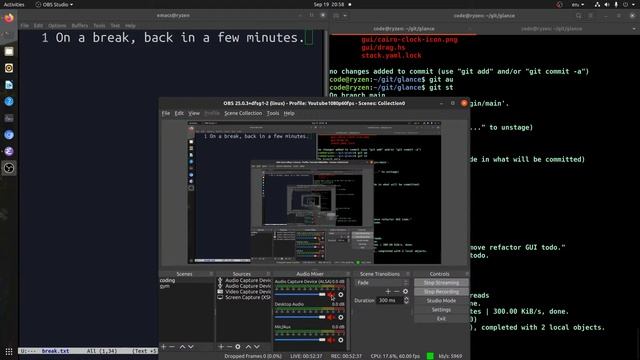Open OBS View menu
This screenshot has width=640, height=360.
tap(194, 113)
